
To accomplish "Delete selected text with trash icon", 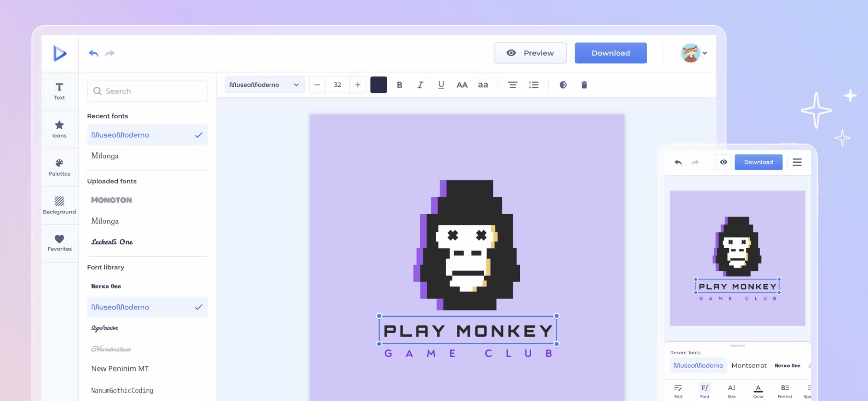I will tap(584, 85).
